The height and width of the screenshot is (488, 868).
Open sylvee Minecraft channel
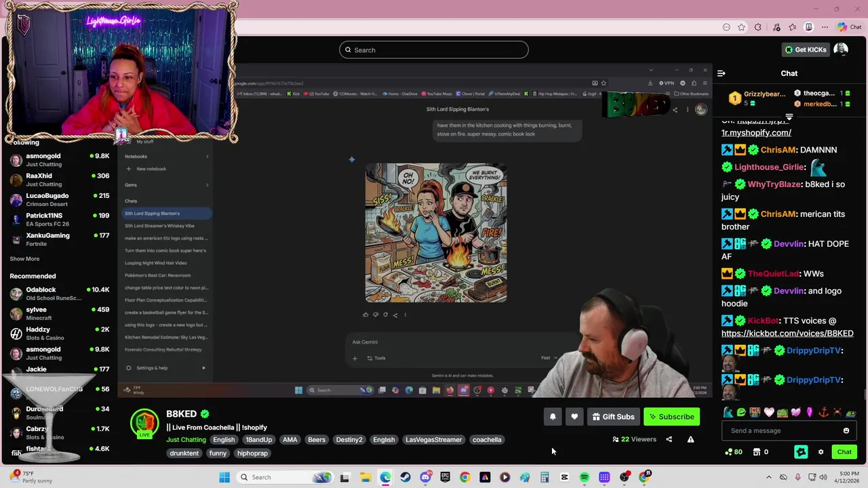tap(60, 313)
